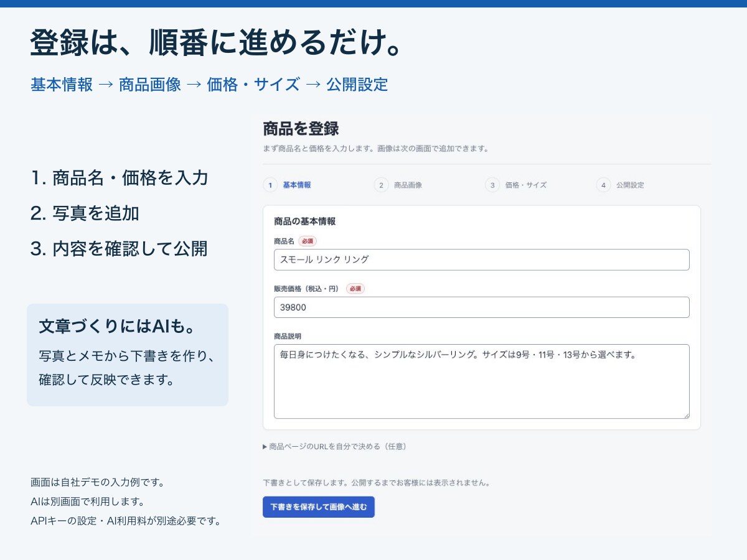This screenshot has width=747, height=560.
Task: Click the resize grip of 商品説明 textarea
Action: pyautogui.click(x=686, y=415)
